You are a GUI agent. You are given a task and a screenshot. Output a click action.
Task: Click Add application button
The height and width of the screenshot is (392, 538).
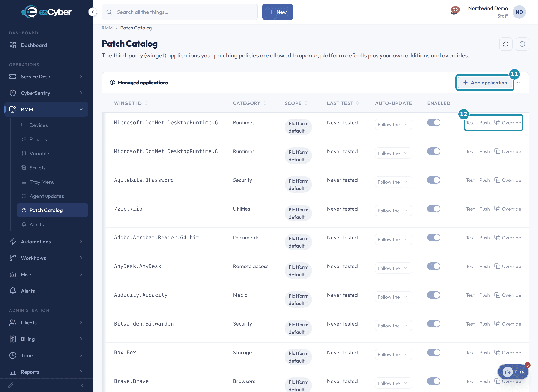(x=485, y=82)
